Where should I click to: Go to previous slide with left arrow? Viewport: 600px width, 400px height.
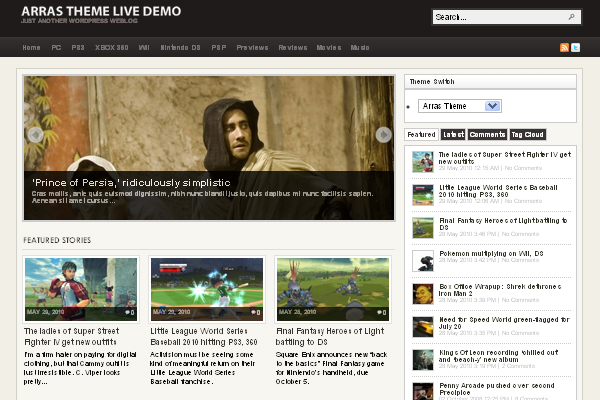(x=35, y=135)
